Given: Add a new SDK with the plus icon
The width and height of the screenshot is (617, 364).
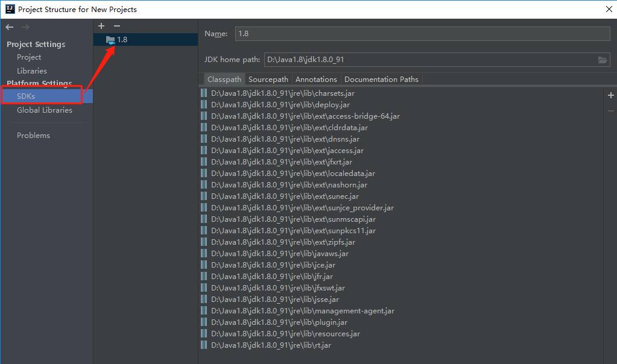Looking at the screenshot, I should click(101, 26).
